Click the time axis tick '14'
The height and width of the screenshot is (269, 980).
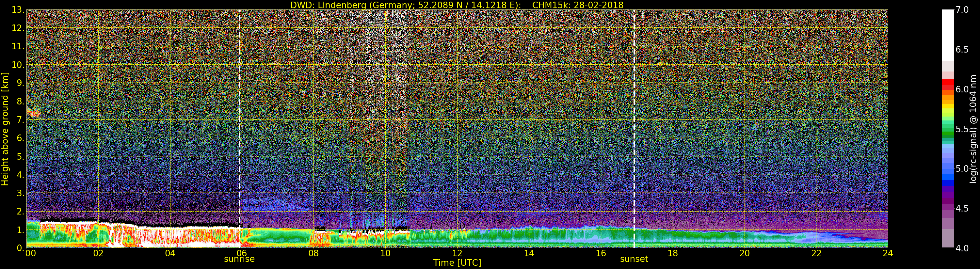point(529,253)
